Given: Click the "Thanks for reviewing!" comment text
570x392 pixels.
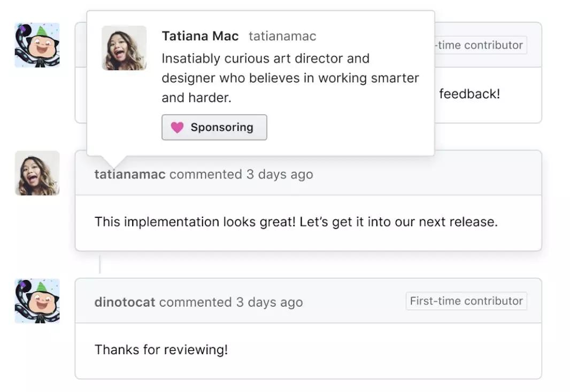Looking at the screenshot, I should [161, 350].
